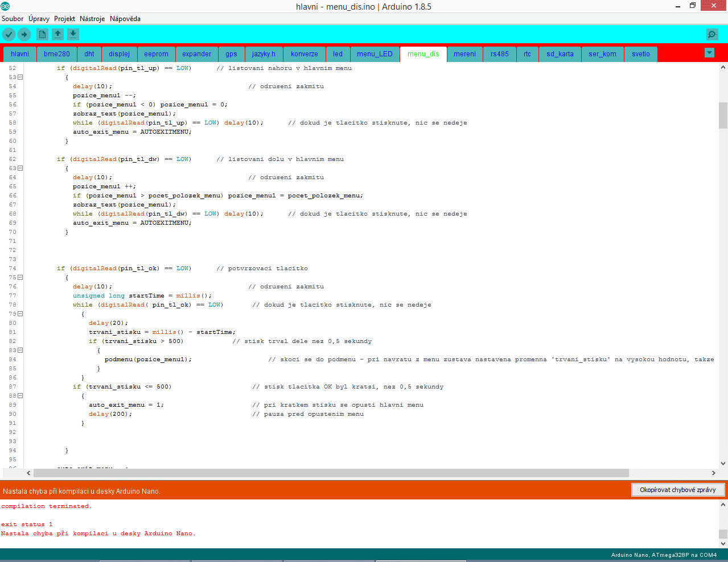Click the Save sketch down-arrow icon
This screenshot has height=562, width=728.
click(73, 35)
